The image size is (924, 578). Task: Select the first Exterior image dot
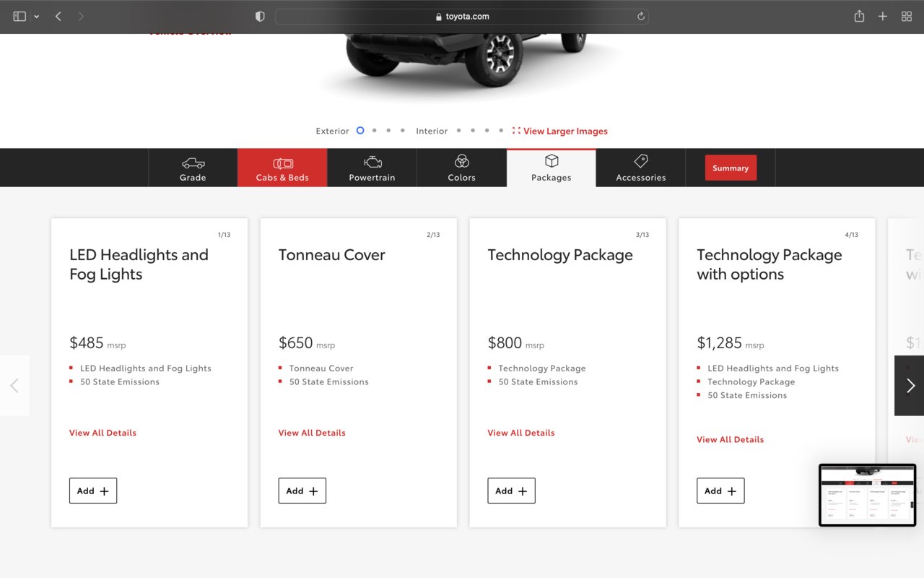[x=360, y=131]
